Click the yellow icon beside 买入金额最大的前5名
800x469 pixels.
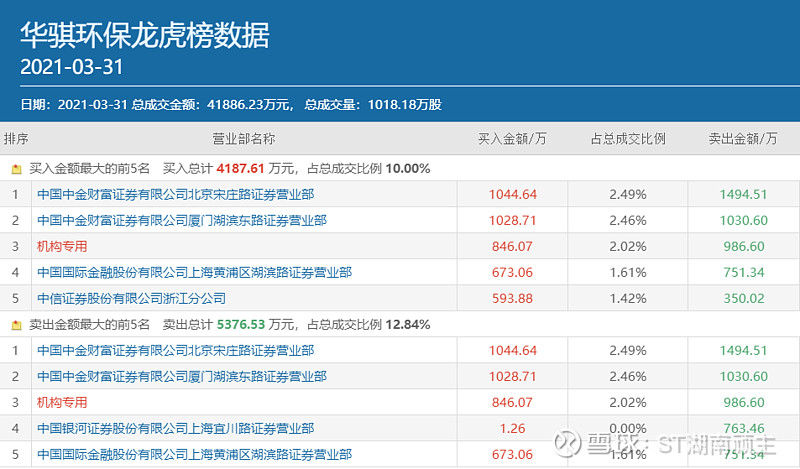tap(16, 169)
